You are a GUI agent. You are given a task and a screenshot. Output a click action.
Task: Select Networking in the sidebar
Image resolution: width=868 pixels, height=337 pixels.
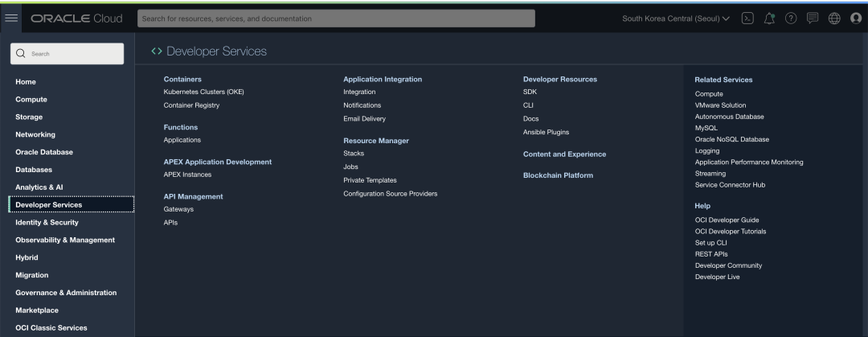coord(35,134)
